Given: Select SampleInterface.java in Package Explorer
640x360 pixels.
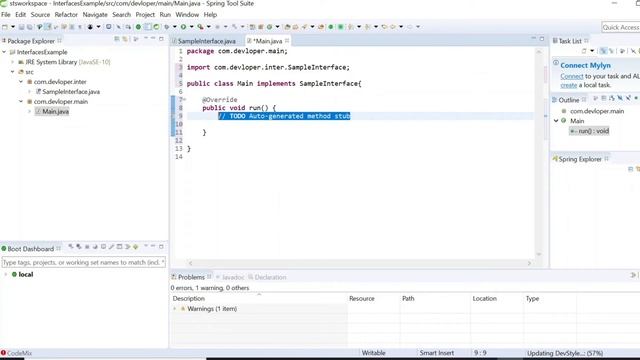Looking at the screenshot, I should pos(71,91).
